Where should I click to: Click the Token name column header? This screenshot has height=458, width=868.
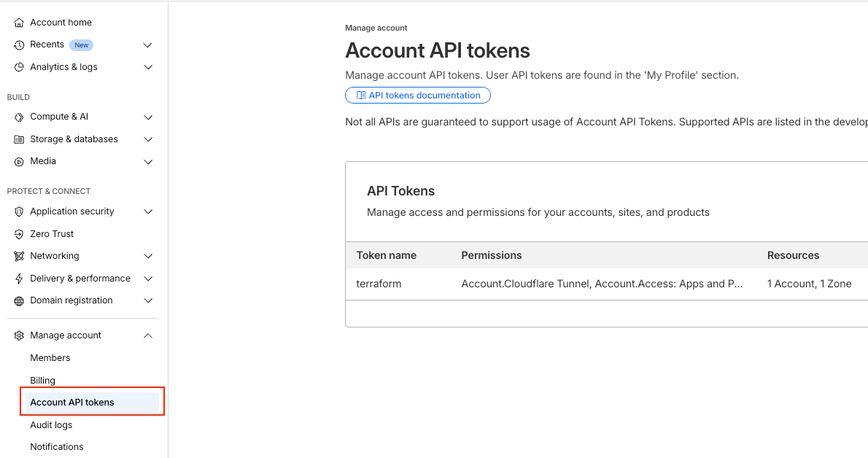coord(386,255)
